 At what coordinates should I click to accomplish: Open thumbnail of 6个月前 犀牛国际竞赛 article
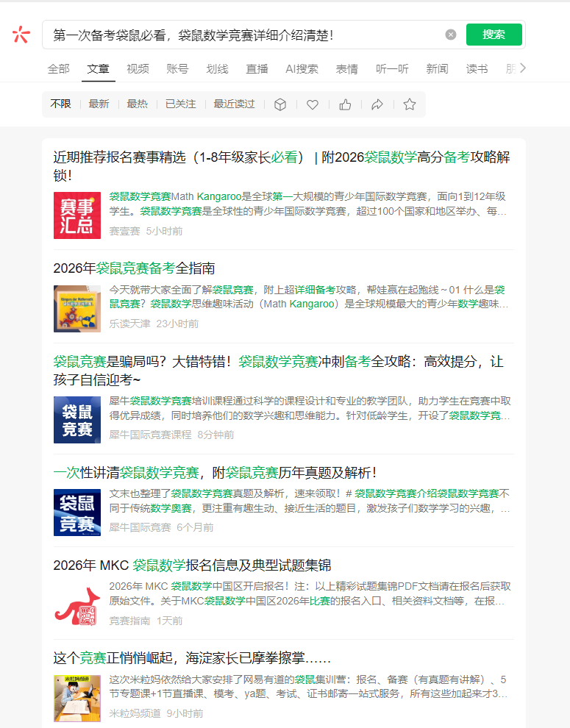(x=77, y=513)
